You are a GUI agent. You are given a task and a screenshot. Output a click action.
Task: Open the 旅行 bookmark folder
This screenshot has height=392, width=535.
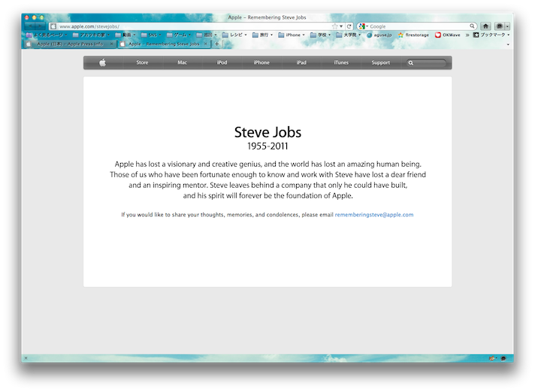tap(262, 35)
